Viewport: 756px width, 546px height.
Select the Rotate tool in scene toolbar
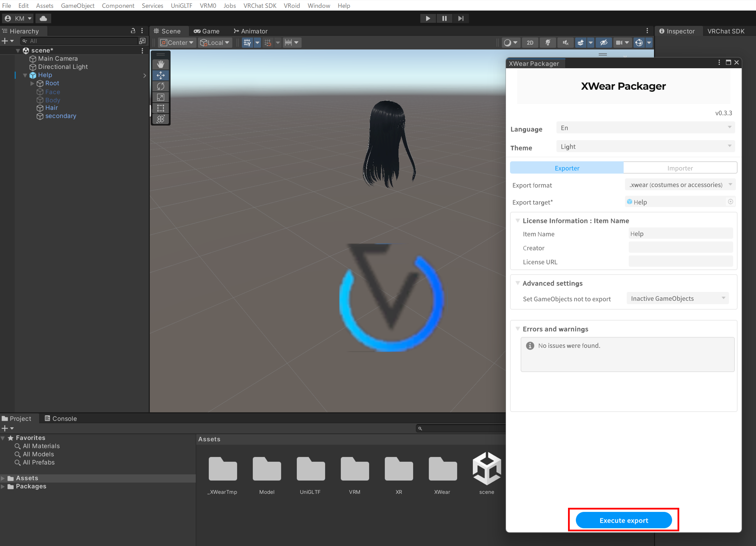161,86
